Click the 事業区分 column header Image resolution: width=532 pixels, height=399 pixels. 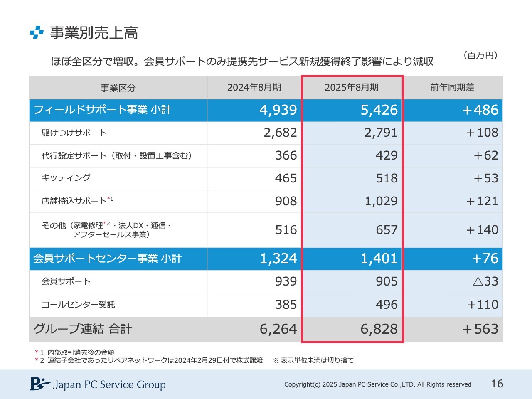pyautogui.click(x=118, y=88)
